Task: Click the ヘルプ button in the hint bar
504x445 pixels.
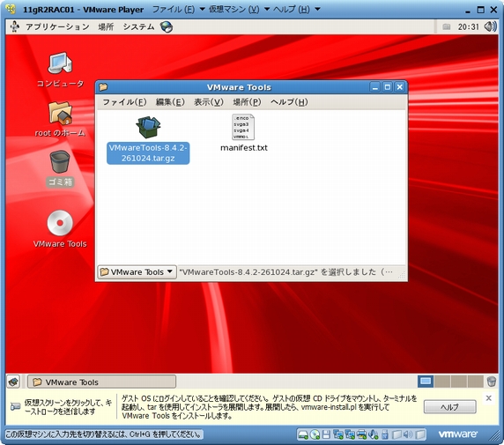Action: (x=449, y=407)
